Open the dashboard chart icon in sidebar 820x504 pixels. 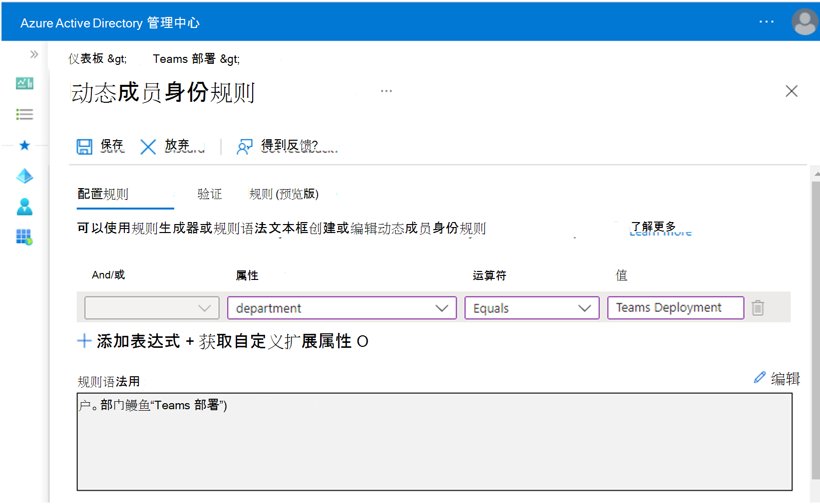coord(24,83)
